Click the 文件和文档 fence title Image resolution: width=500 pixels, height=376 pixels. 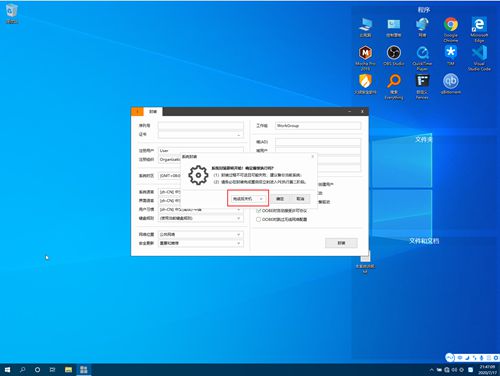(424, 241)
